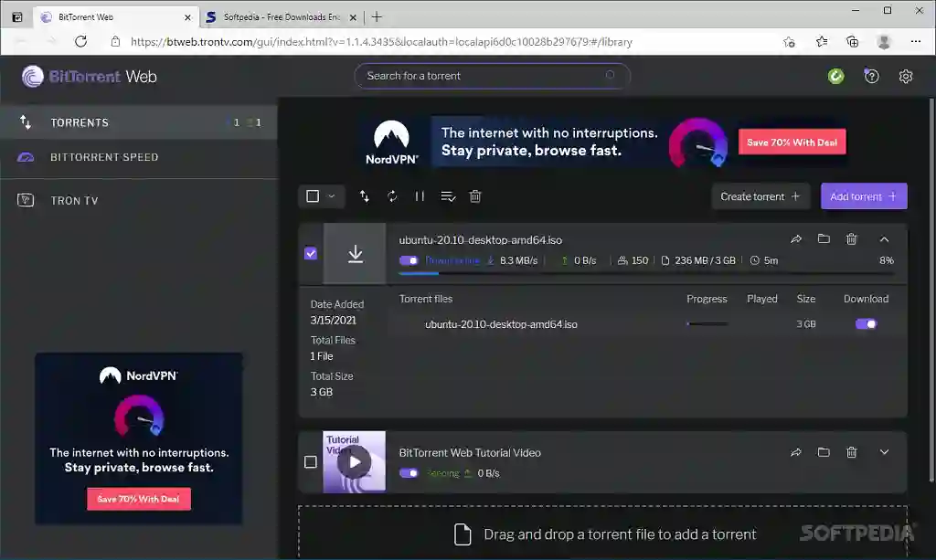
Task: Open the browser three-dot menu
Action: click(916, 41)
